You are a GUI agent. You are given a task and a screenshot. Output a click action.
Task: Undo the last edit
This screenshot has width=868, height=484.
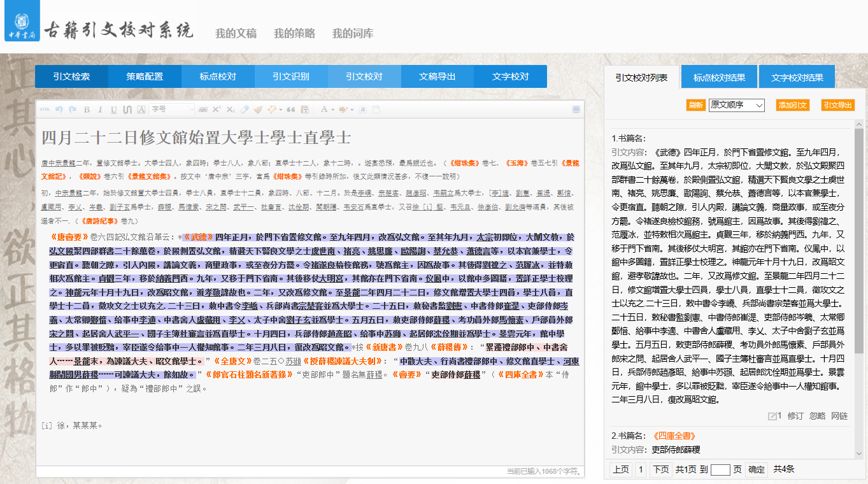(59, 110)
